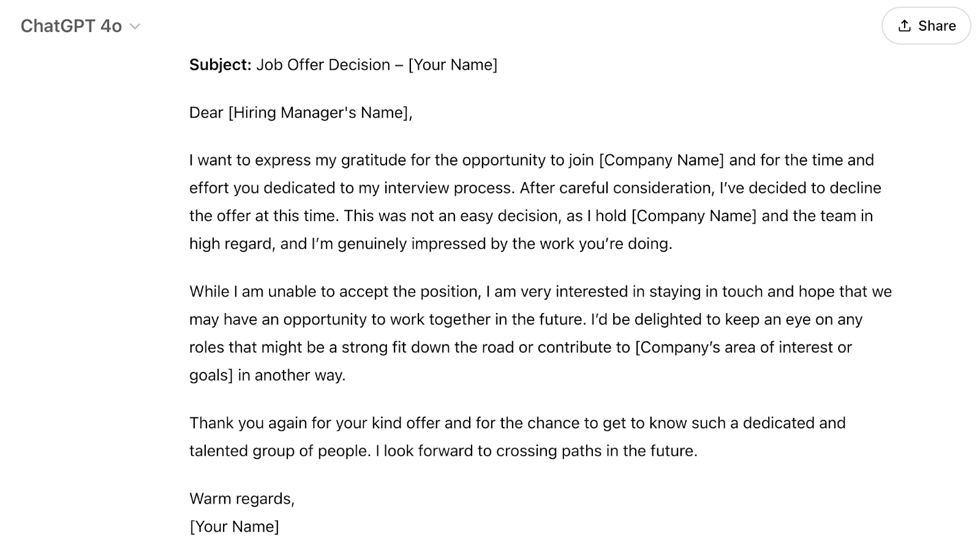Click the Share upload arrow icon
Viewport: 980px width, 560px height.
point(905,26)
